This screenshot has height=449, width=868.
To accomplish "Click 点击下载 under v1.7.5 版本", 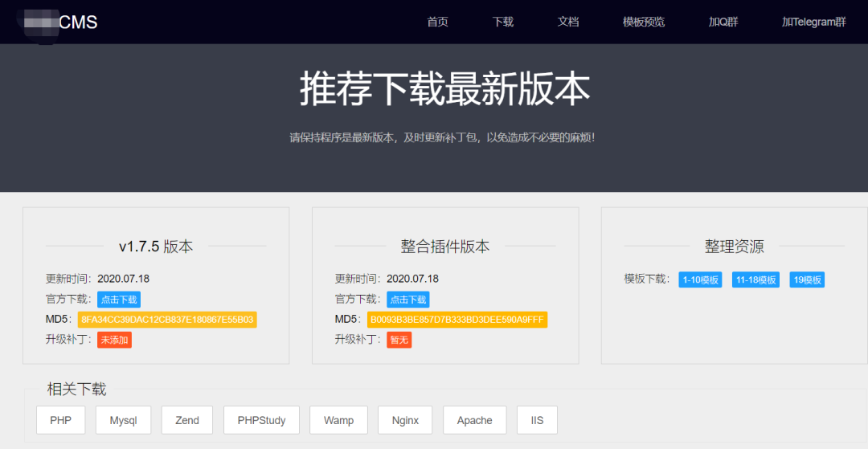I will tap(119, 300).
